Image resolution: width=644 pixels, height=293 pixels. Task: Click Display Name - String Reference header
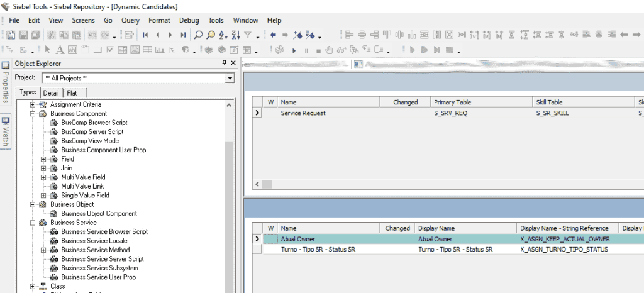(x=568, y=228)
